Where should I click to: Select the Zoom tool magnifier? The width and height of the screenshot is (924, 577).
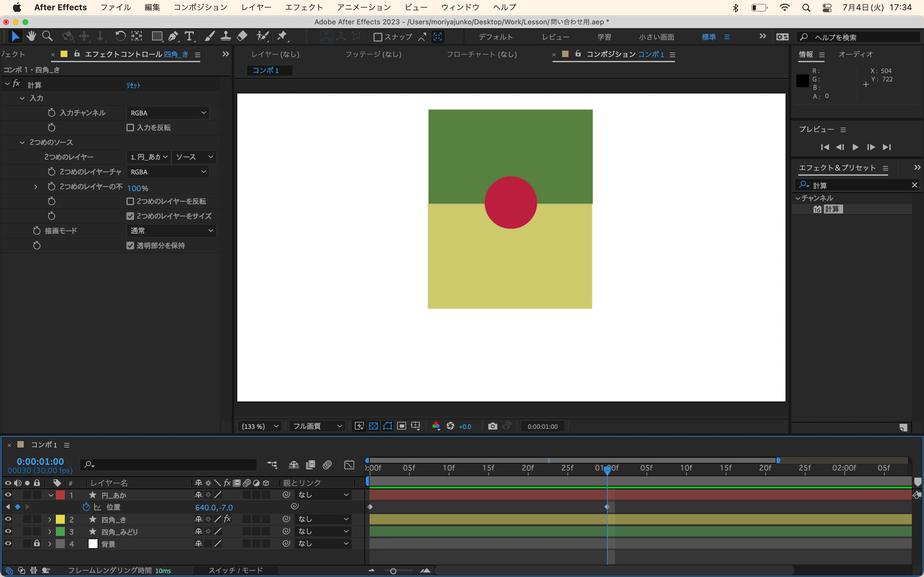(47, 37)
